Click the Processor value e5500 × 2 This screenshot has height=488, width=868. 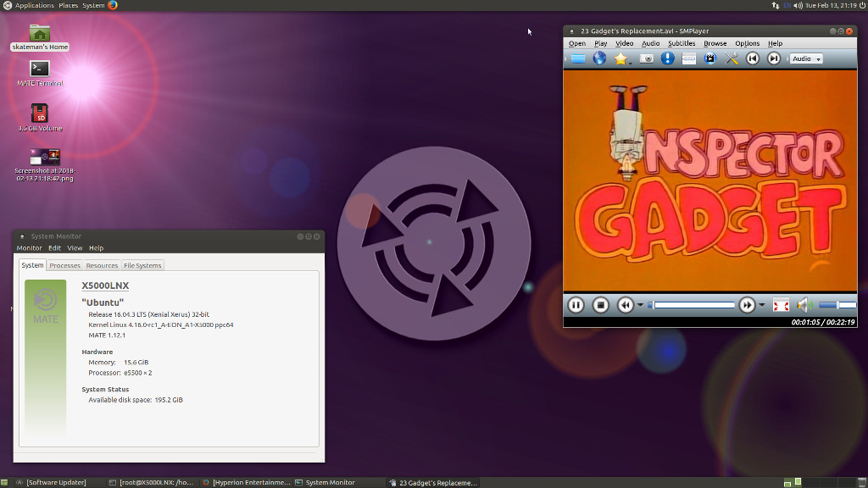(138, 373)
